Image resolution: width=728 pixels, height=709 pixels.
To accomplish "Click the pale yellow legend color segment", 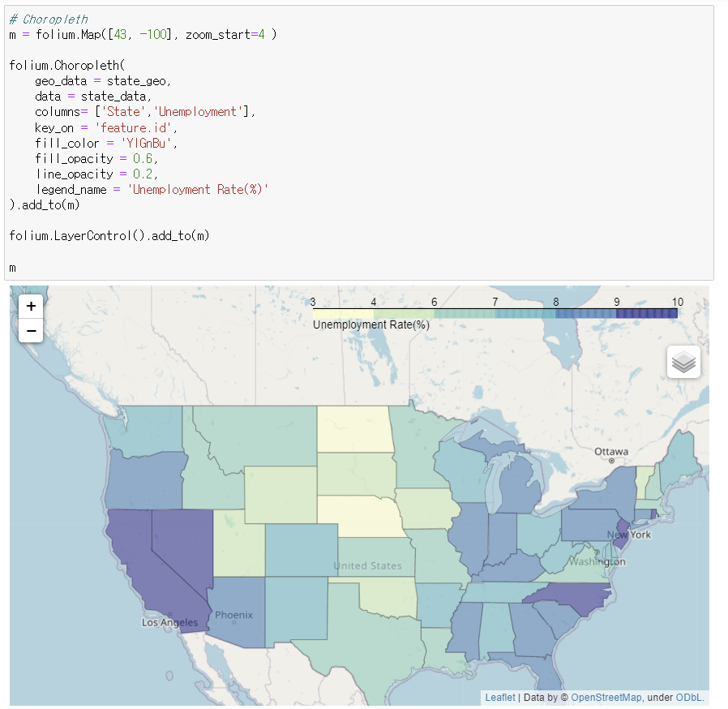I will tap(343, 314).
